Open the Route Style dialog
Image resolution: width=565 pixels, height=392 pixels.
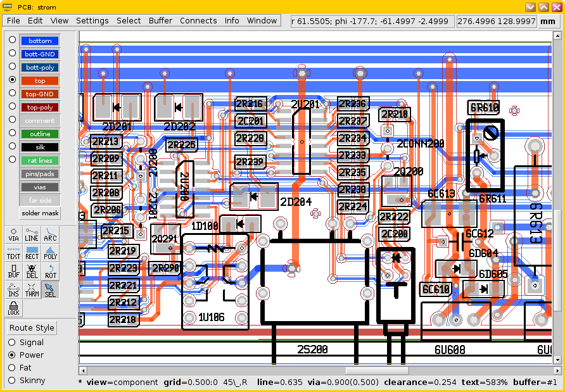(31, 327)
